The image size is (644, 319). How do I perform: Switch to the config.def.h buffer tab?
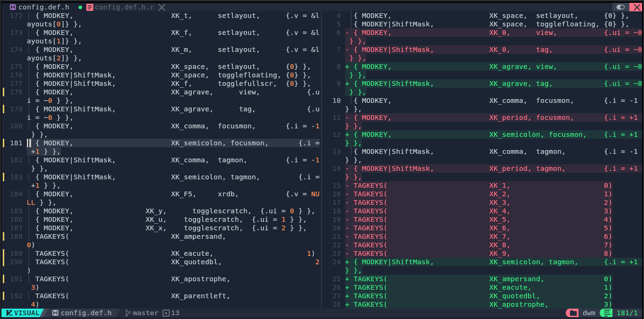[43, 7]
